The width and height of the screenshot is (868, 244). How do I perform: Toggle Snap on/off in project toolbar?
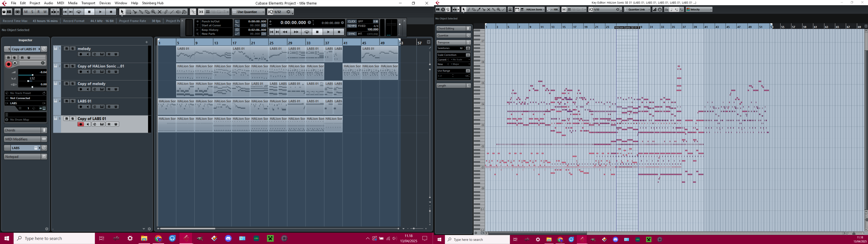click(x=201, y=12)
